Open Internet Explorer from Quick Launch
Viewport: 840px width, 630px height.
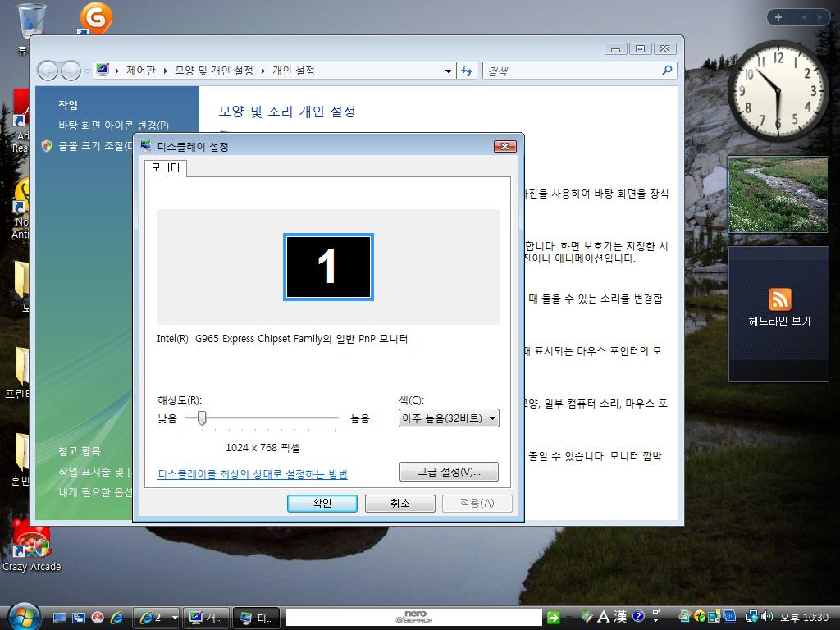click(x=117, y=618)
